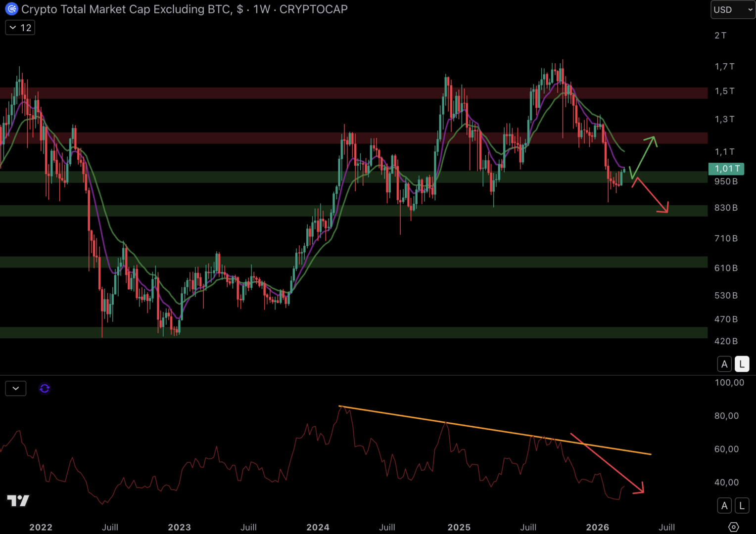Enable log scale L on oscillator pane

pos(742,505)
